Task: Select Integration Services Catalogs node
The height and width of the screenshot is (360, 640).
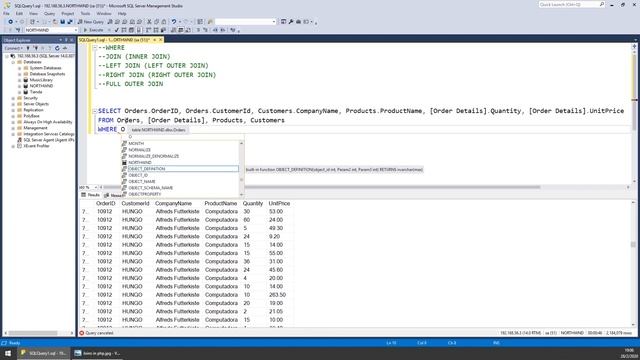Action: coord(49,134)
